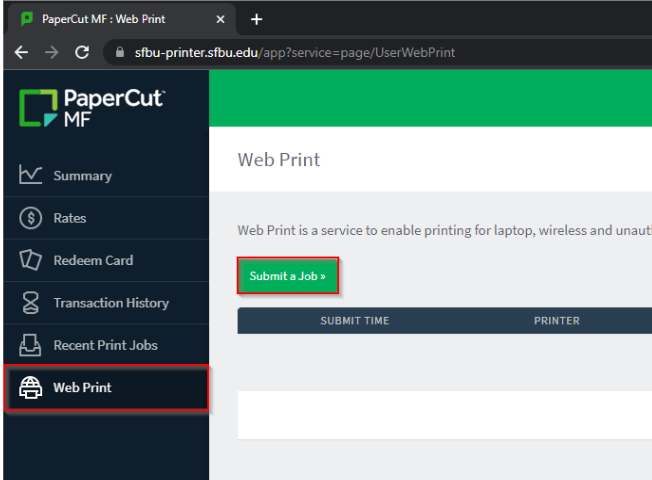Click the PaperCut tab favicon

click(x=27, y=19)
